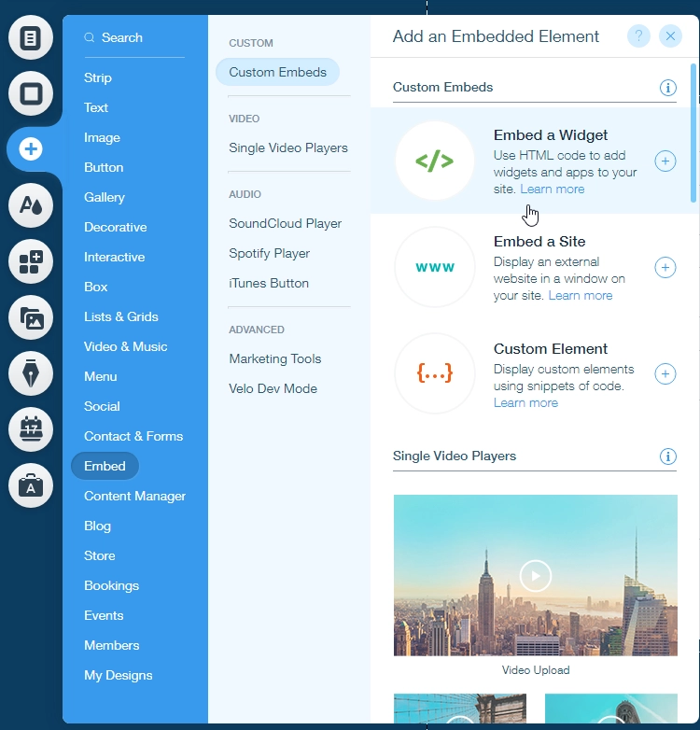The height and width of the screenshot is (730, 700).
Task: Click the Embed a Site title
Action: [539, 242]
